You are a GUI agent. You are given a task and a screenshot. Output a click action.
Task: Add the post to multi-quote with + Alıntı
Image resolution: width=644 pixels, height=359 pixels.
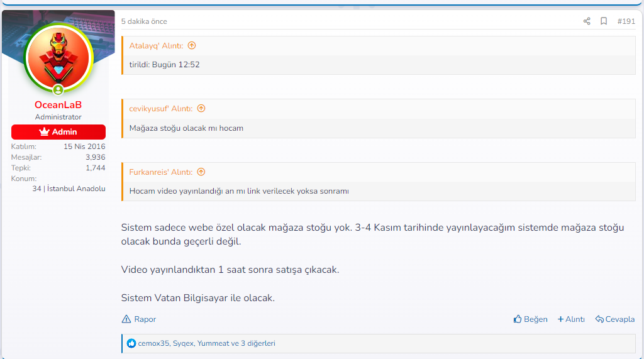click(571, 319)
